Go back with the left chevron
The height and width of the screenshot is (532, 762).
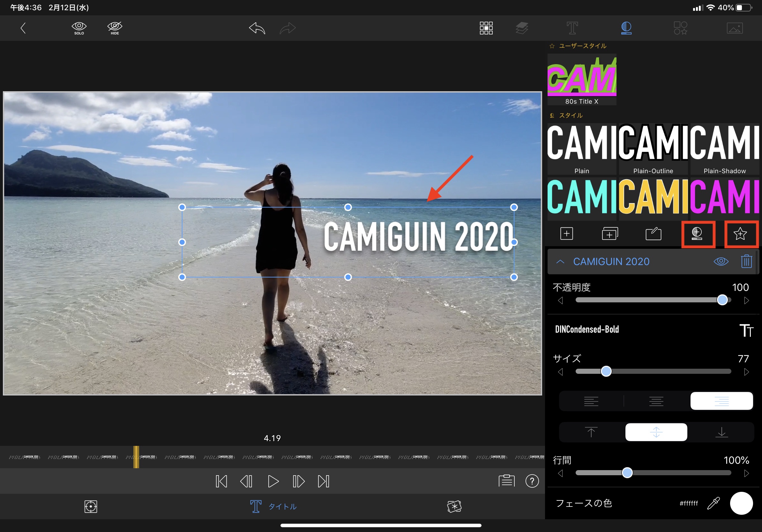(23, 28)
